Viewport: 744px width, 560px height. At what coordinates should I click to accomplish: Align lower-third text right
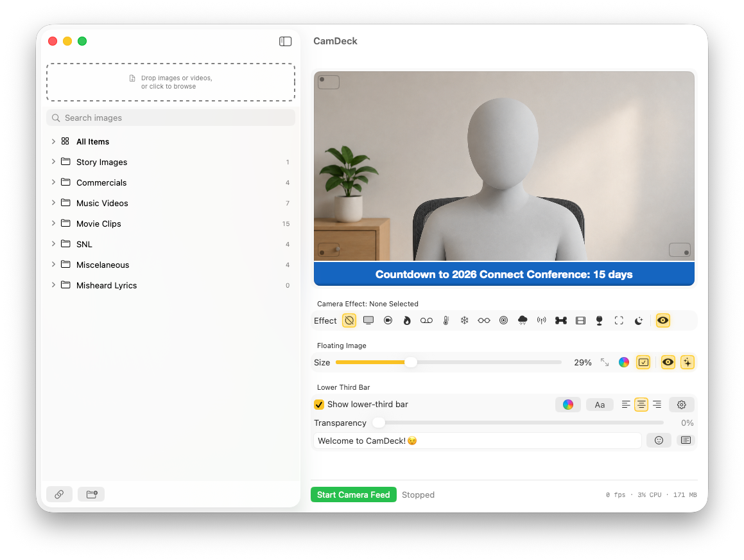[657, 405]
